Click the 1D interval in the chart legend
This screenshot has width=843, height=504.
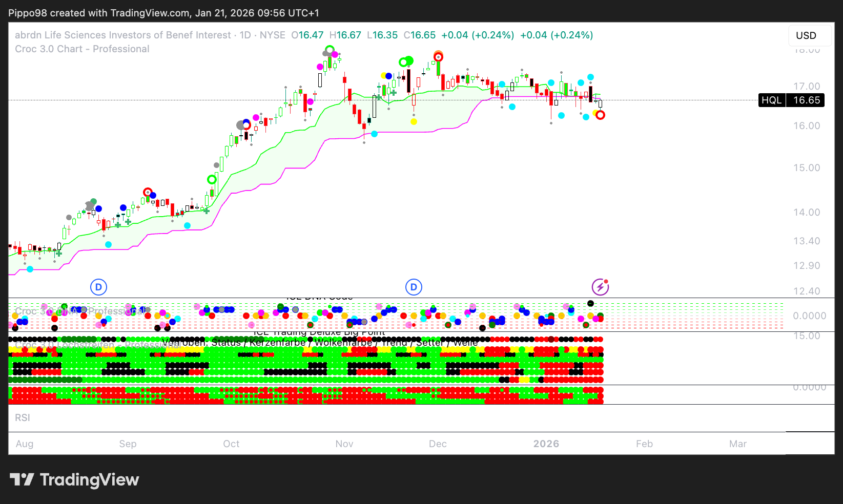coord(245,35)
